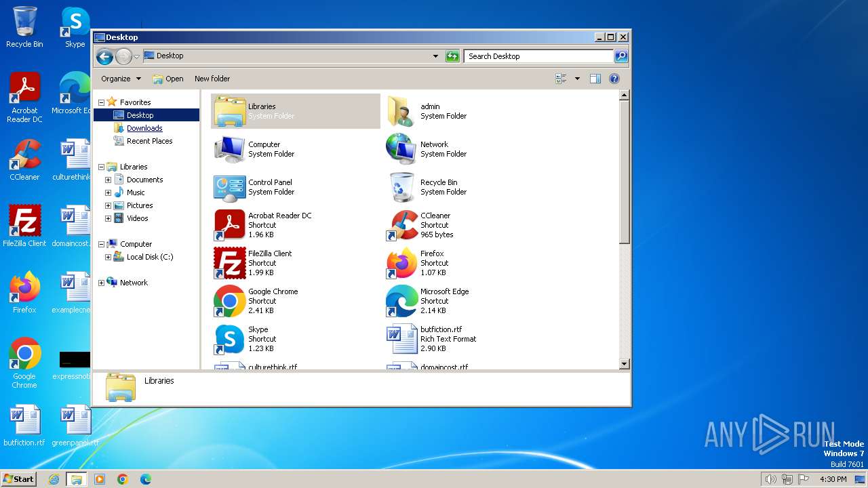Select Local Disk (C:) in tree

tap(149, 257)
